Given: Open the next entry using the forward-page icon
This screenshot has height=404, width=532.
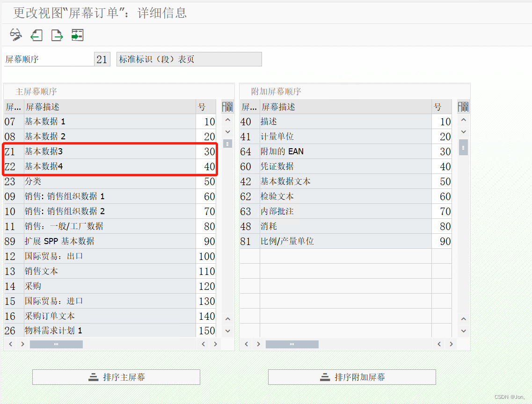Looking at the screenshot, I should (57, 35).
